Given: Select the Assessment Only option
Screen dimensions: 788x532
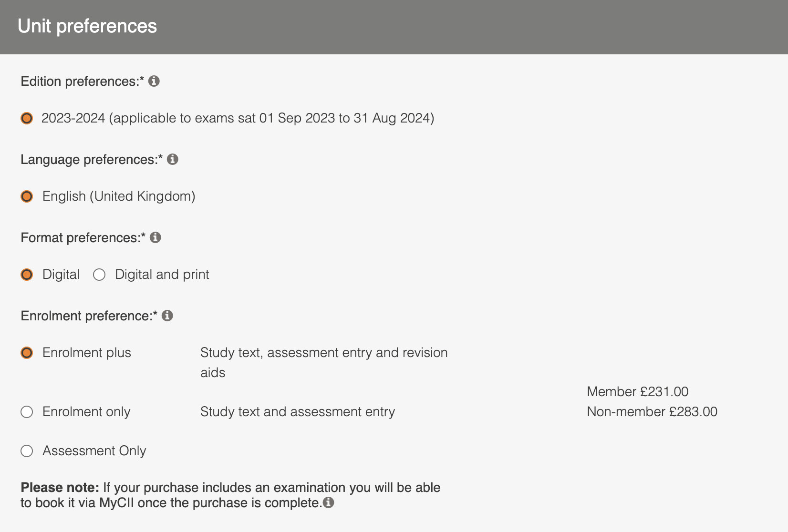Looking at the screenshot, I should click(26, 450).
